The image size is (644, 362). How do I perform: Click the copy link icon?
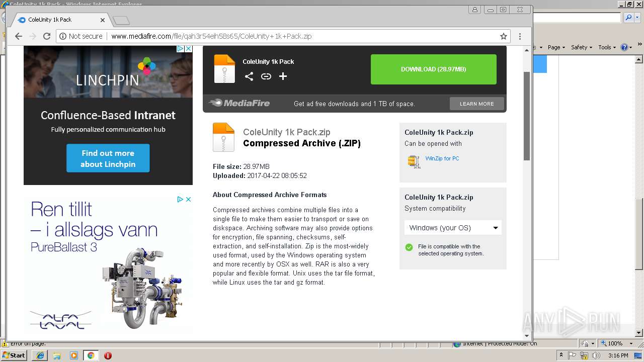tap(266, 76)
